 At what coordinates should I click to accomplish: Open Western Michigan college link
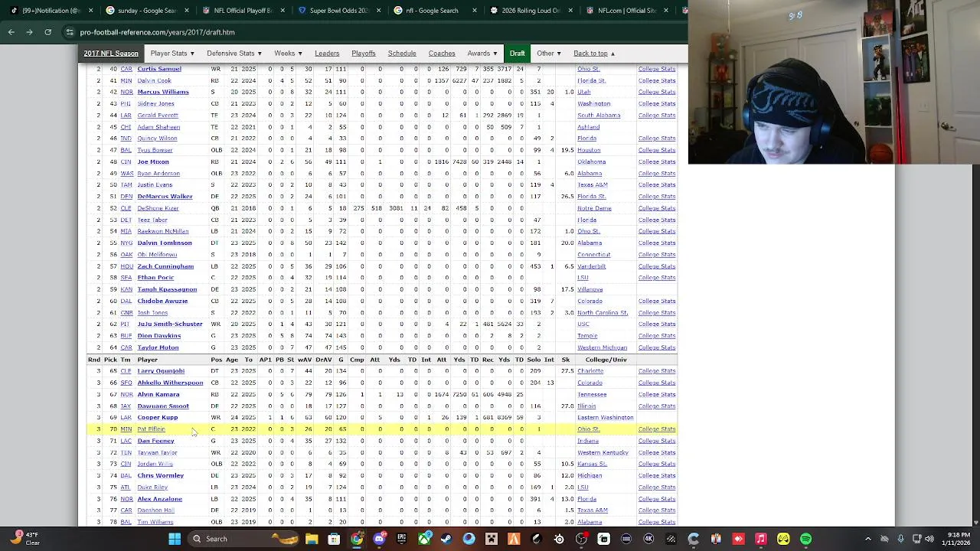tap(603, 347)
